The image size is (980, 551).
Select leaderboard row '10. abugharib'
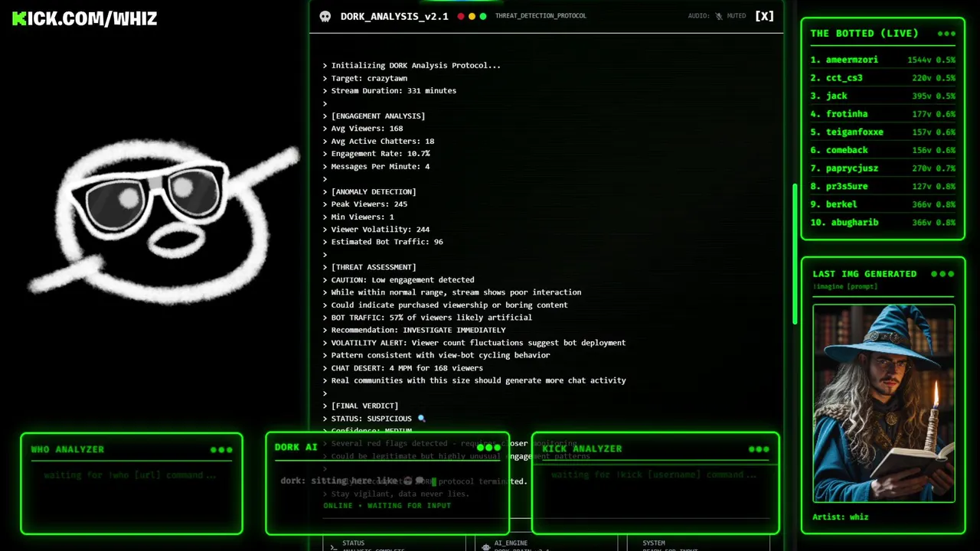[x=883, y=223]
